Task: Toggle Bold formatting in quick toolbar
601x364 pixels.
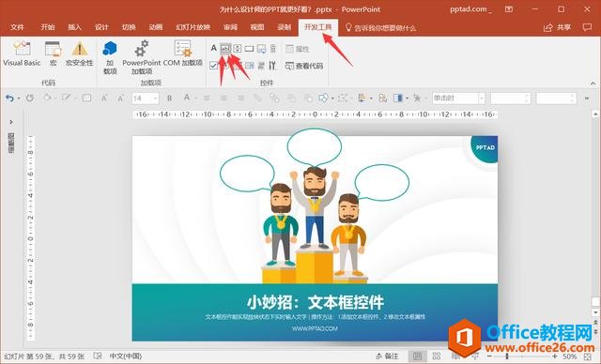Action: click(x=169, y=99)
